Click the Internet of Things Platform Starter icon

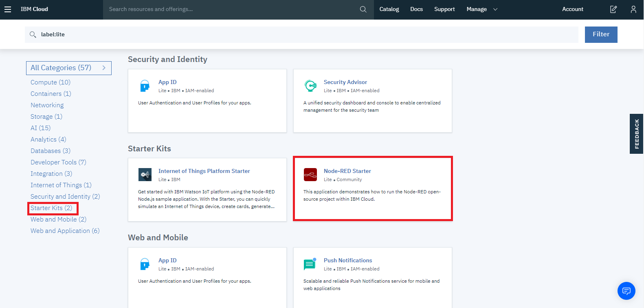click(x=145, y=175)
